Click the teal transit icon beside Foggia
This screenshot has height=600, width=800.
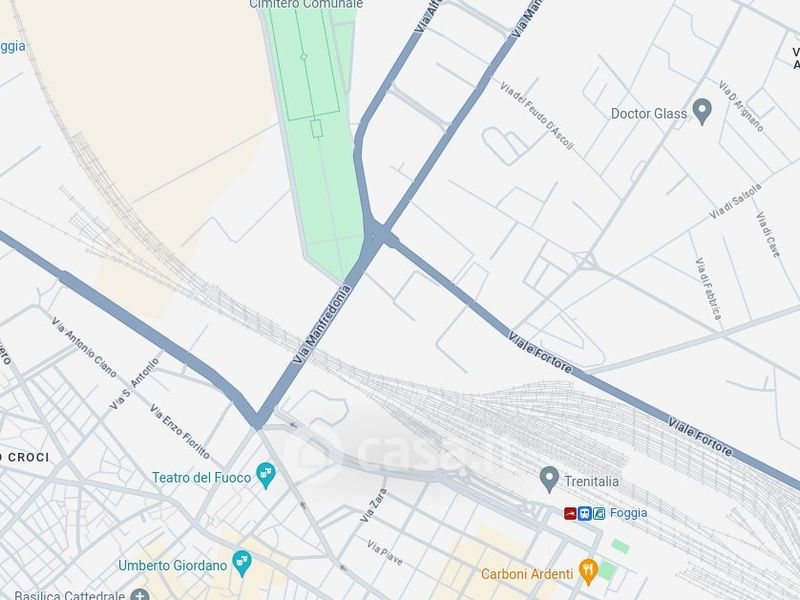click(x=599, y=513)
